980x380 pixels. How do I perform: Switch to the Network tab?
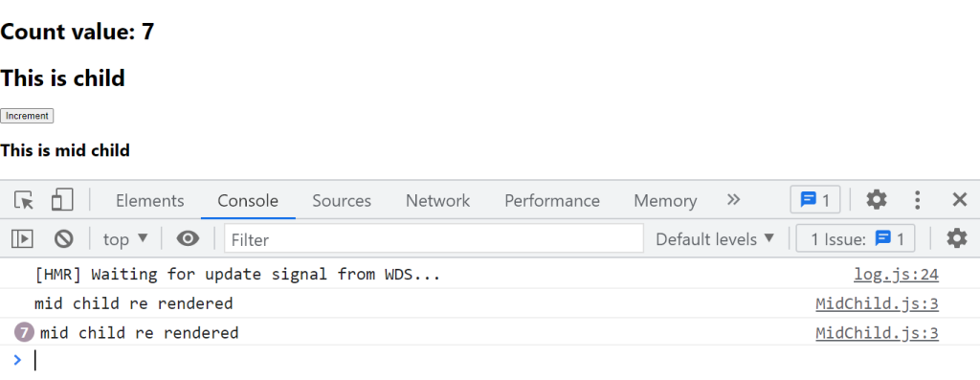[x=437, y=201]
